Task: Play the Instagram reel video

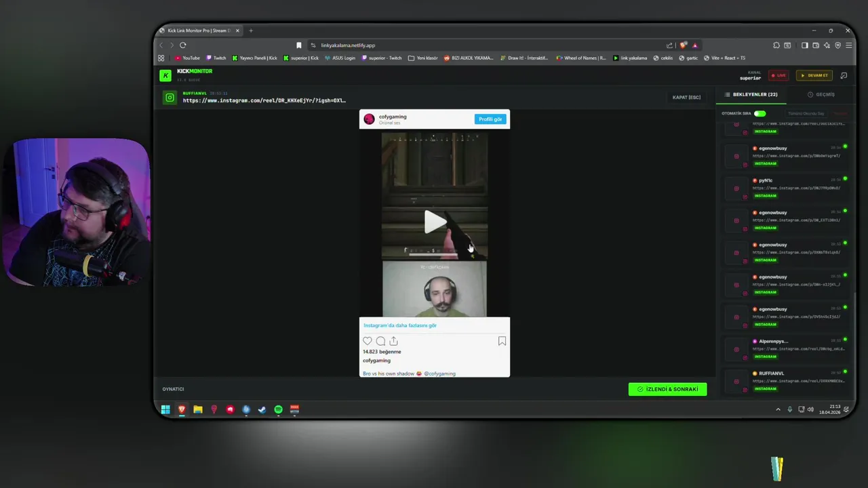Action: coord(434,222)
